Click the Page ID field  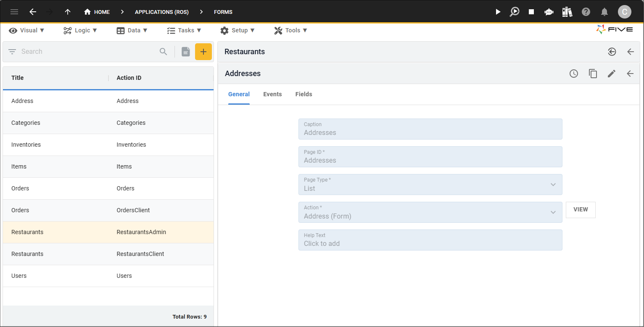point(430,157)
